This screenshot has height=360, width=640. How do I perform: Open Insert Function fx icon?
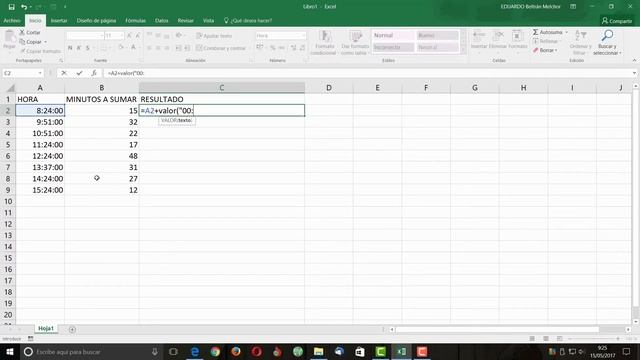(x=94, y=73)
